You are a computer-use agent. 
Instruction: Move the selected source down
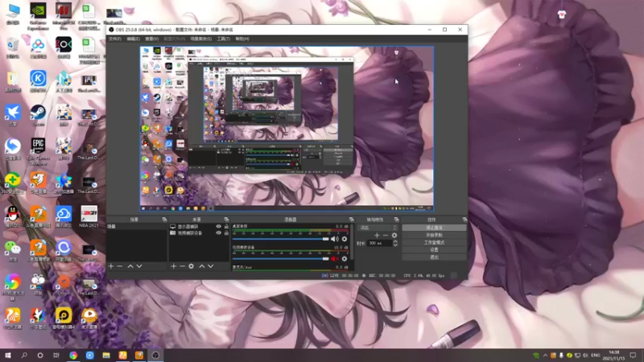pyautogui.click(x=210, y=266)
